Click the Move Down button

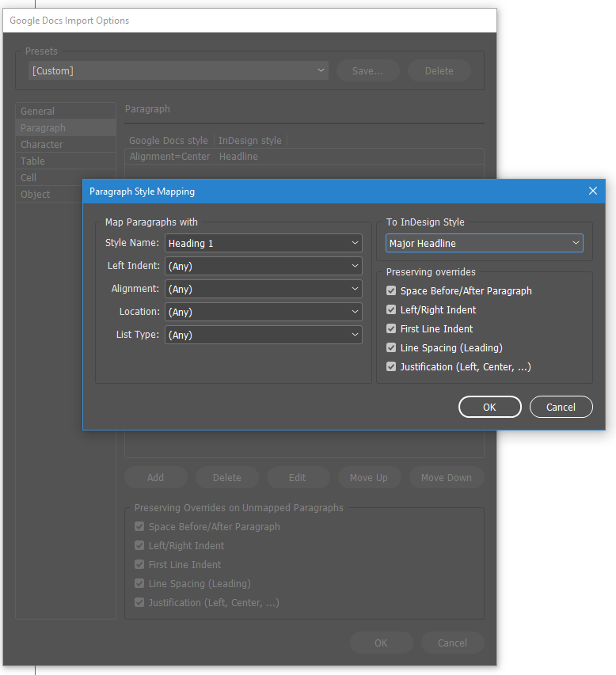coord(447,477)
